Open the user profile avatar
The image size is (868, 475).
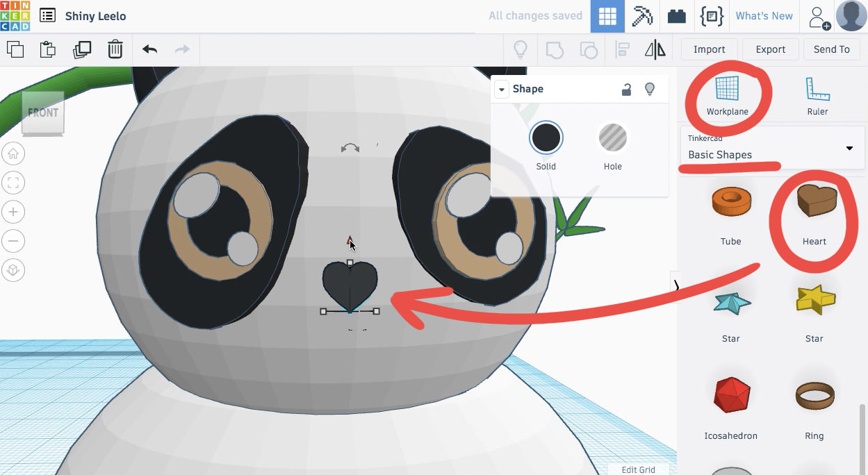[851, 16]
